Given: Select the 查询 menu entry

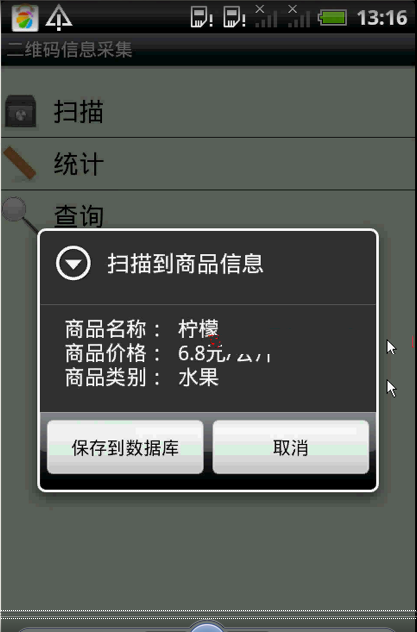Looking at the screenshot, I should coord(208,214).
